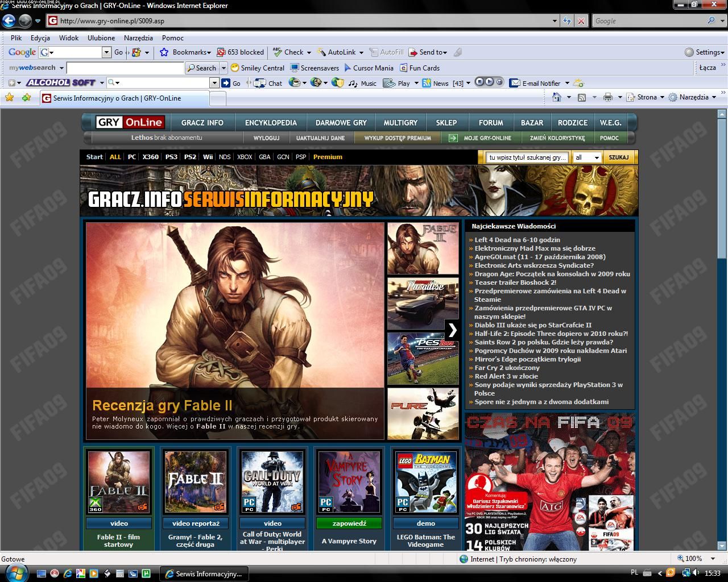Open the Widok menu
This screenshot has height=582, width=728.
[x=69, y=38]
